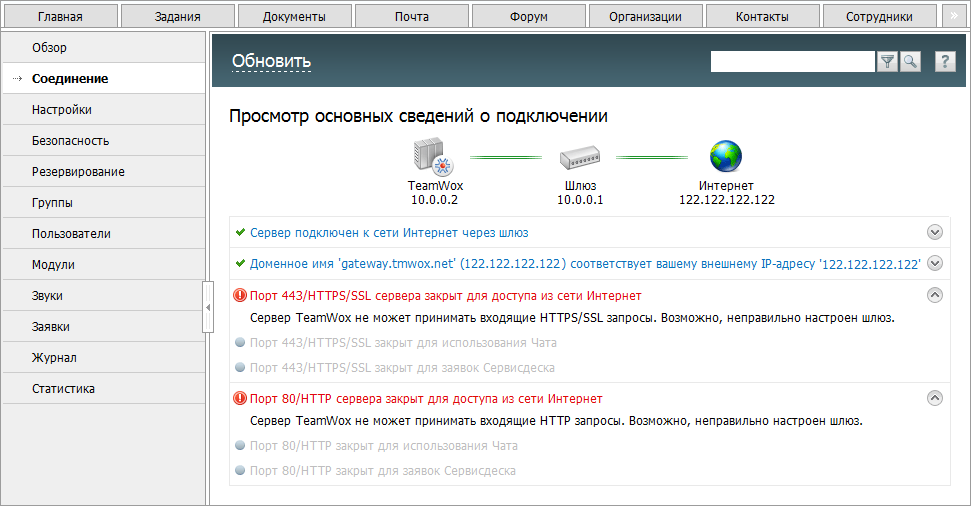The width and height of the screenshot is (971, 506).
Task: Click heading 'Просмотр основных сведений о подключении'
Action: click(419, 116)
